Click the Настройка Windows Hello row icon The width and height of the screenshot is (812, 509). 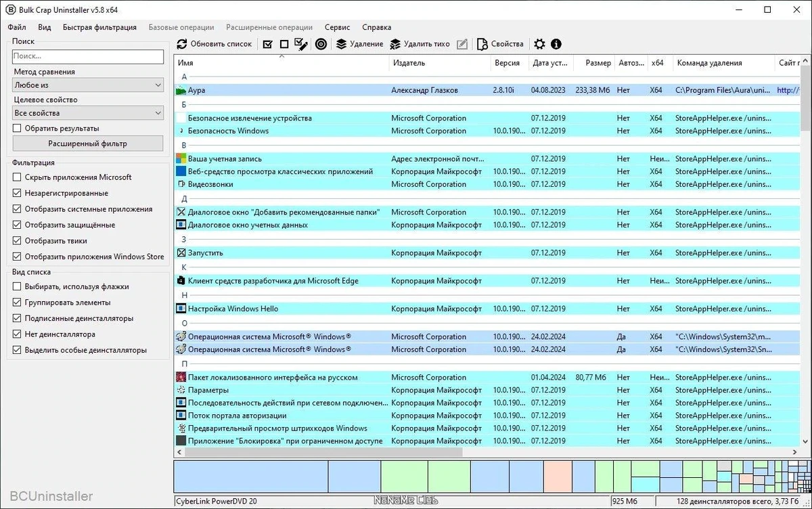(x=181, y=309)
